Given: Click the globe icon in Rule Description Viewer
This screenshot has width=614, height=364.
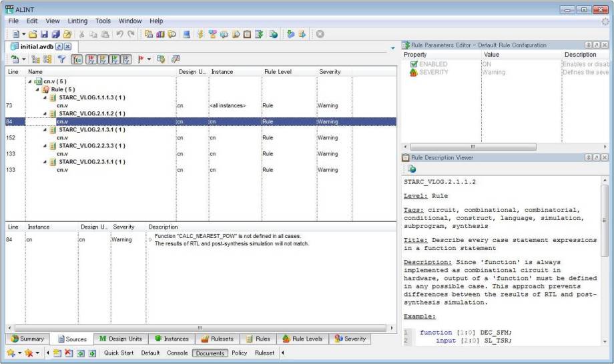Looking at the screenshot, I should tap(412, 169).
